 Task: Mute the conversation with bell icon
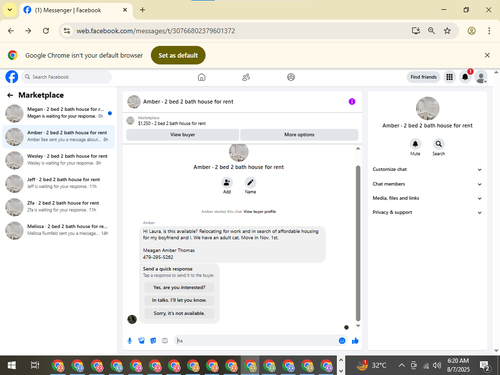[x=415, y=144]
